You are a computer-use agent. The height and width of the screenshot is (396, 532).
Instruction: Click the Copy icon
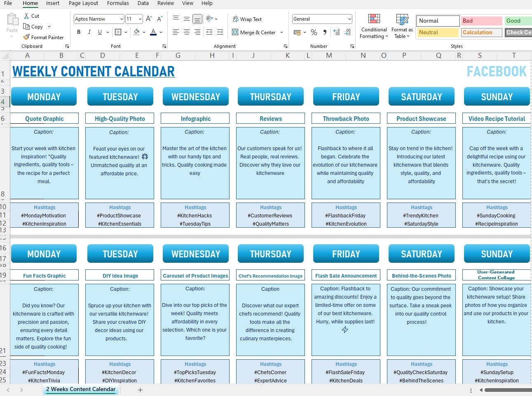pyautogui.click(x=26, y=27)
